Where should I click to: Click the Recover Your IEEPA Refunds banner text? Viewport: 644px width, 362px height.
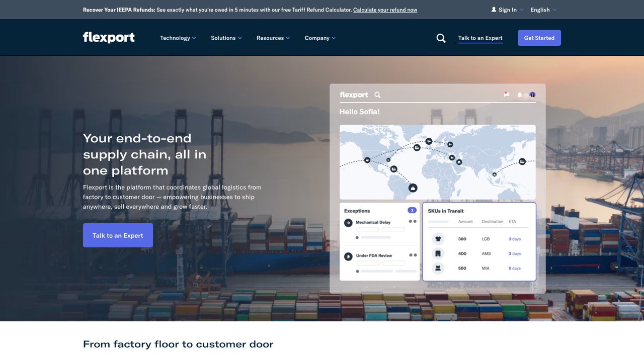119,10
